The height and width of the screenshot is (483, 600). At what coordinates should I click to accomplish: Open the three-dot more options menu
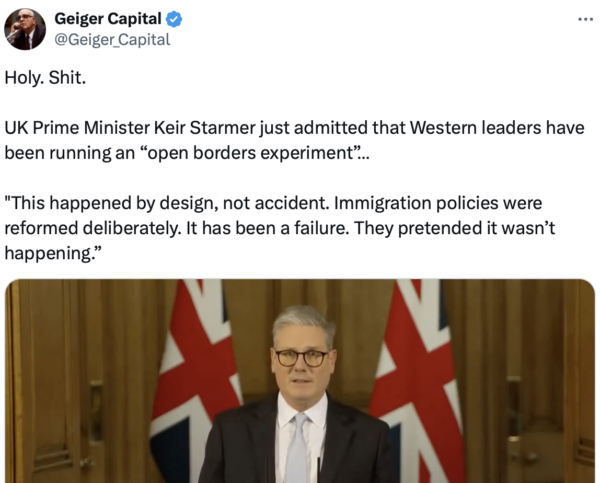585,19
